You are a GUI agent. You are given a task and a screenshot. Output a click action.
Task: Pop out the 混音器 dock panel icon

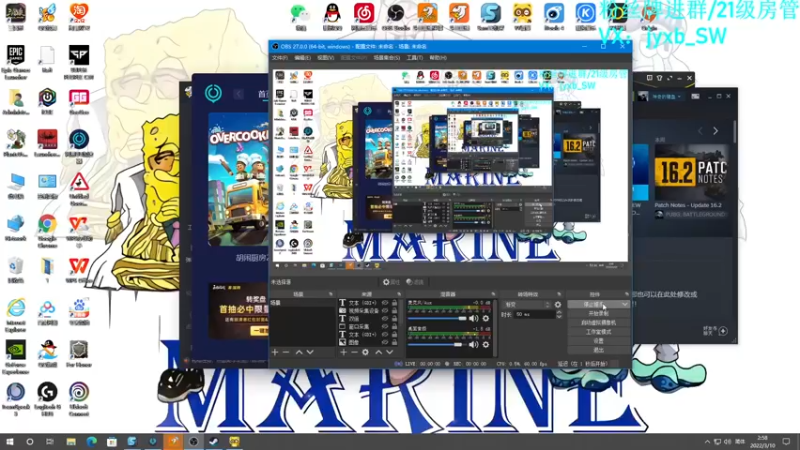tap(493, 294)
